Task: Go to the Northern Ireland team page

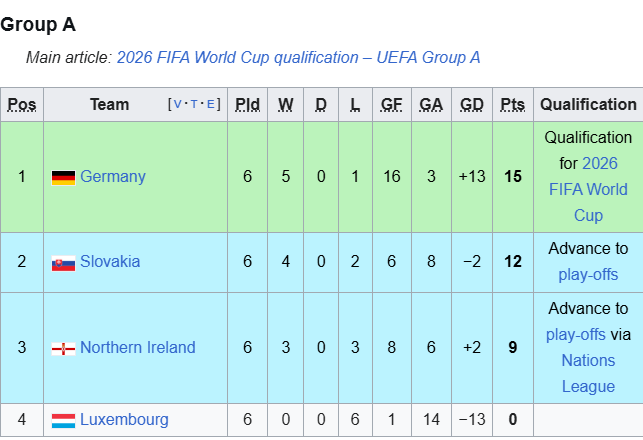Action: (137, 348)
